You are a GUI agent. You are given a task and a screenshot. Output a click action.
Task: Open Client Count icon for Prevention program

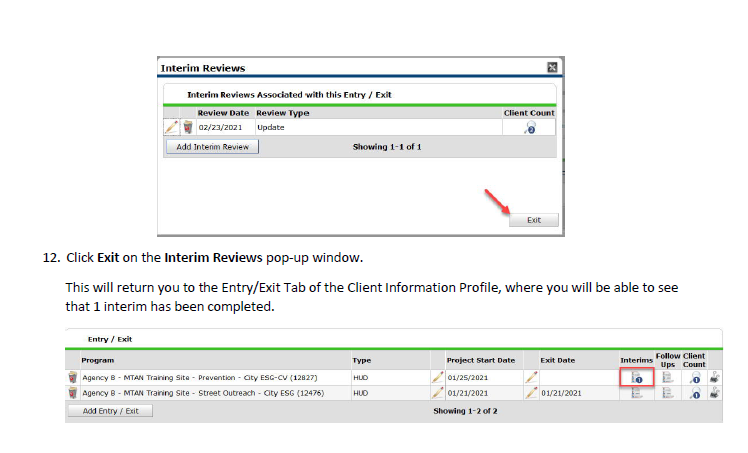point(693,378)
